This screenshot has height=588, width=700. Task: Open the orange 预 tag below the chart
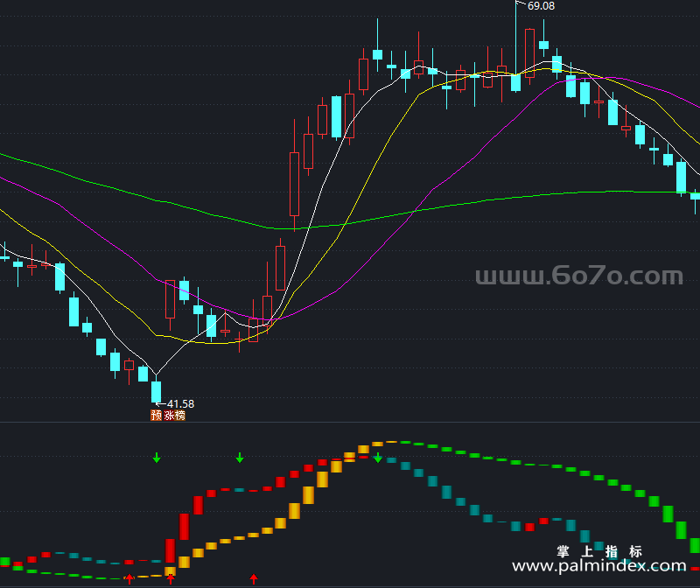click(x=157, y=416)
